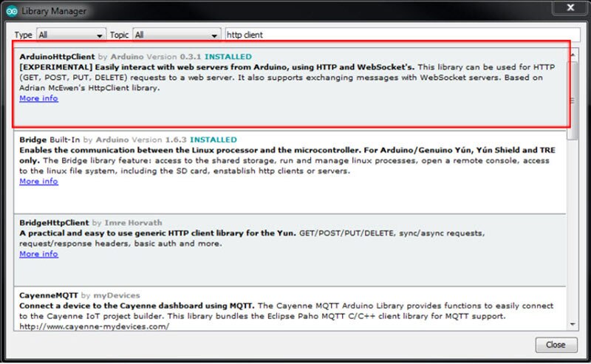Open the Topic filter dropdown
The height and width of the screenshot is (364, 591).
click(176, 35)
